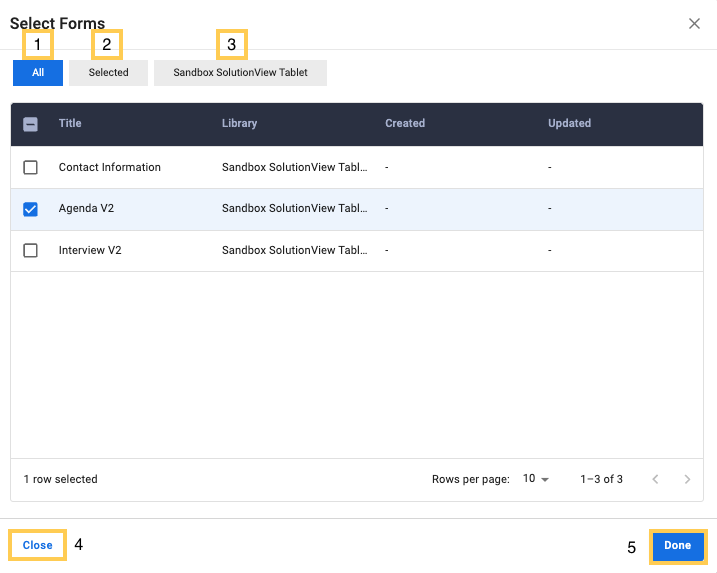Click the "Select Forms" dialog title
This screenshot has width=717, height=573.
pyautogui.click(x=58, y=23)
